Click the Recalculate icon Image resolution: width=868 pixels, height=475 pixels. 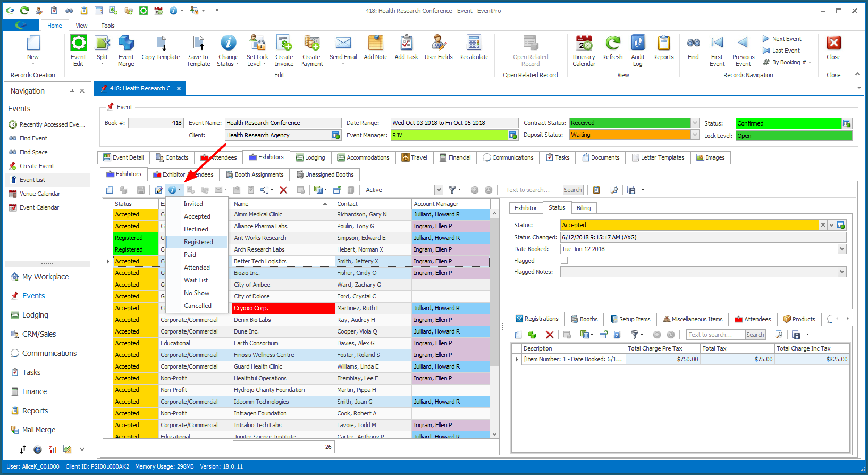click(x=474, y=48)
